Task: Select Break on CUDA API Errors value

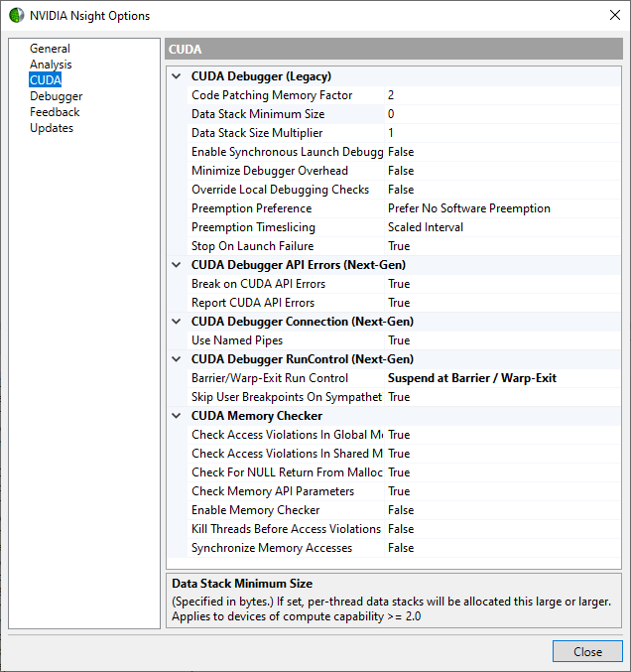Action: 502,284
